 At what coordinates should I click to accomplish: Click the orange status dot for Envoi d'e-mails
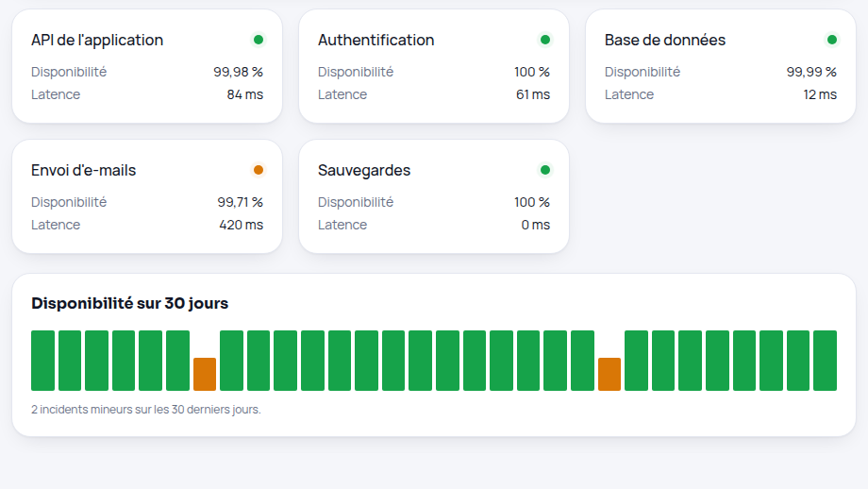pyautogui.click(x=258, y=170)
